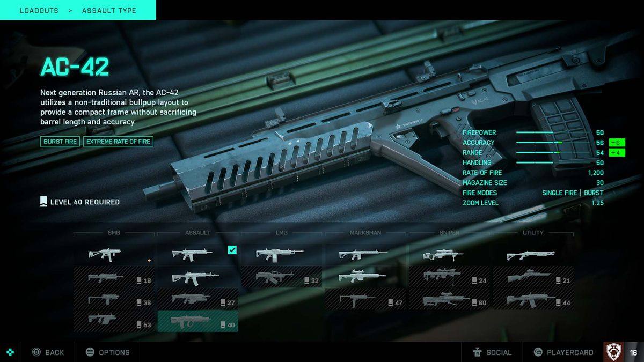Go to LOADOUTS in the breadcrumb

[39, 10]
